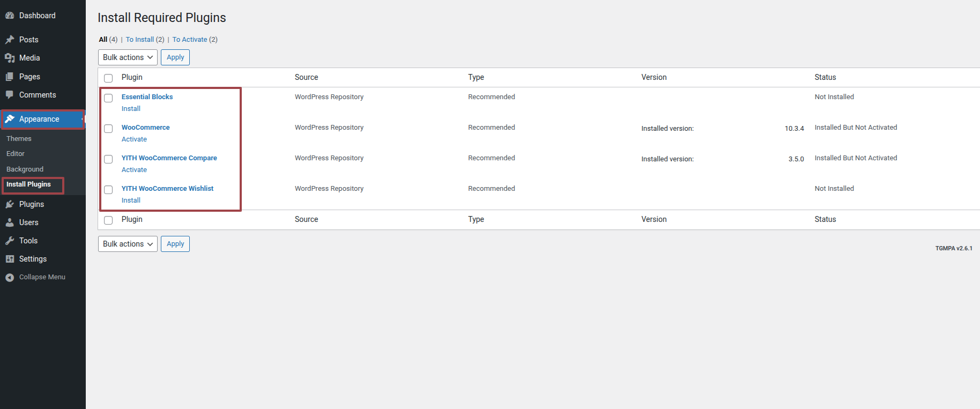980x409 pixels.
Task: Check the Essential Blocks checkbox
Action: tap(108, 98)
